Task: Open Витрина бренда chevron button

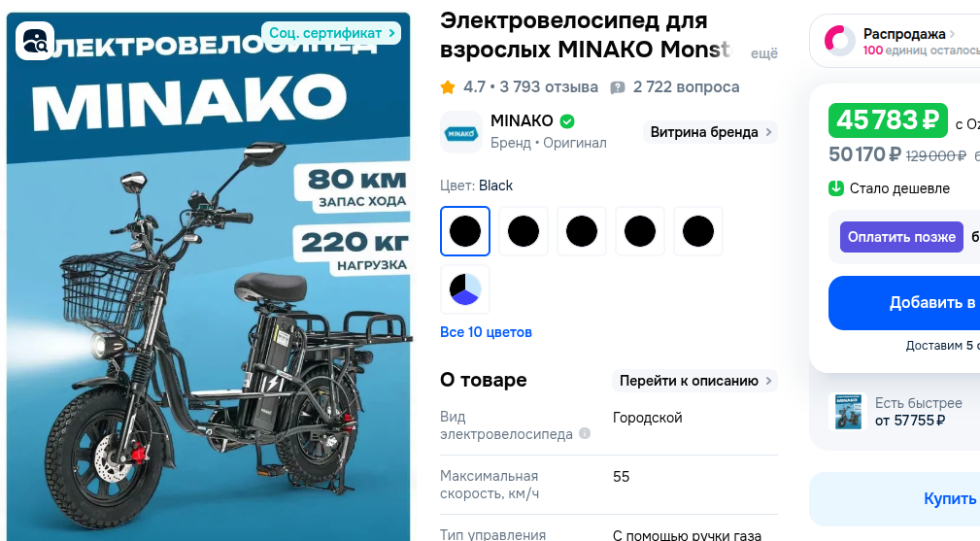Action: click(710, 132)
